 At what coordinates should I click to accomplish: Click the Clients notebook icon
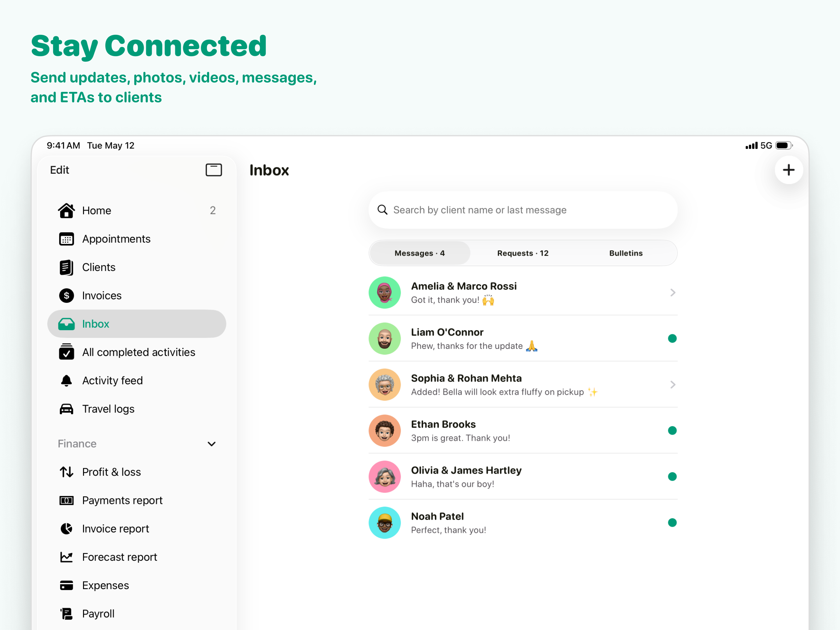point(67,267)
